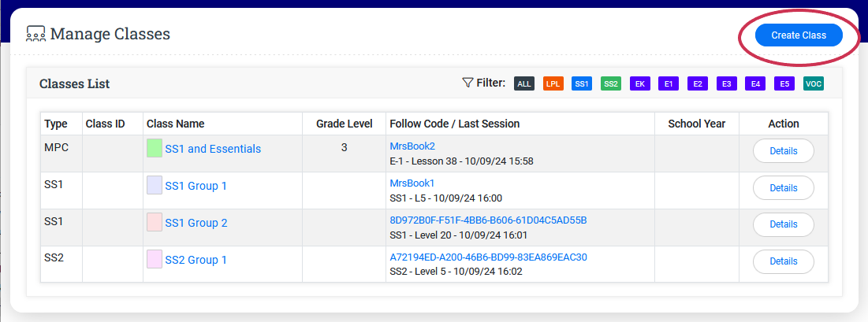Filter classes by VOC badge
This screenshot has width=868, height=322.
[x=814, y=83]
